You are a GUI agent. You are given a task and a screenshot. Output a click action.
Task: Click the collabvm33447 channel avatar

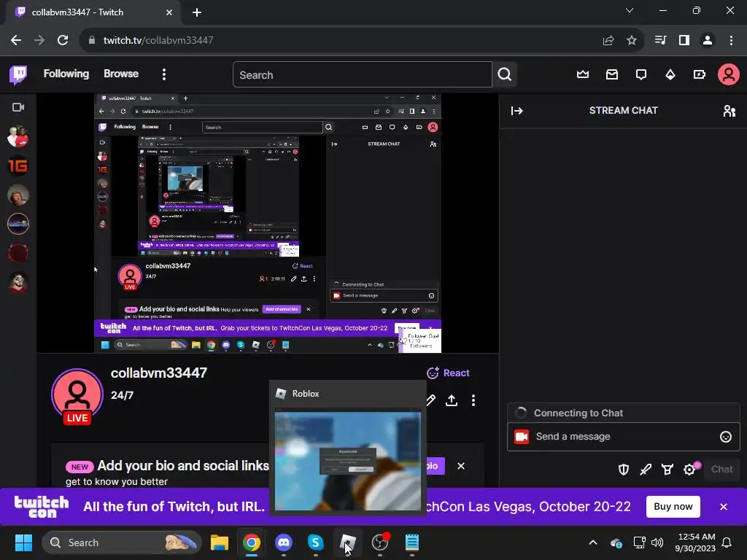pyautogui.click(x=77, y=394)
